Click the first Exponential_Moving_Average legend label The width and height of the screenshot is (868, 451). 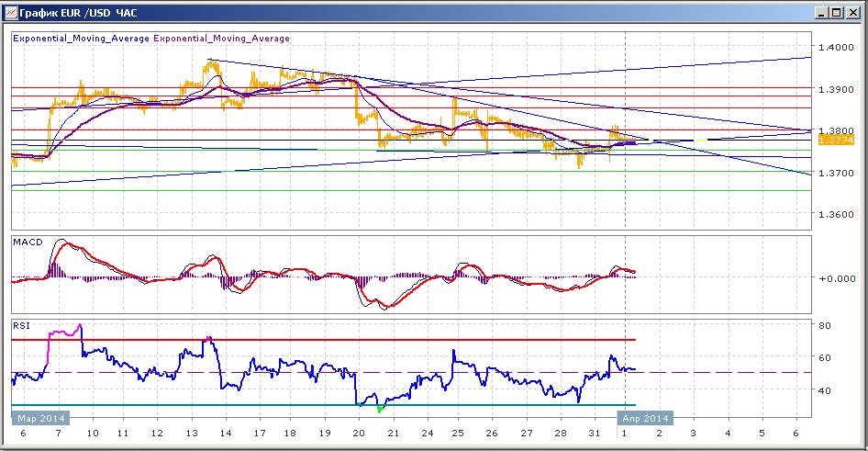tap(81, 39)
